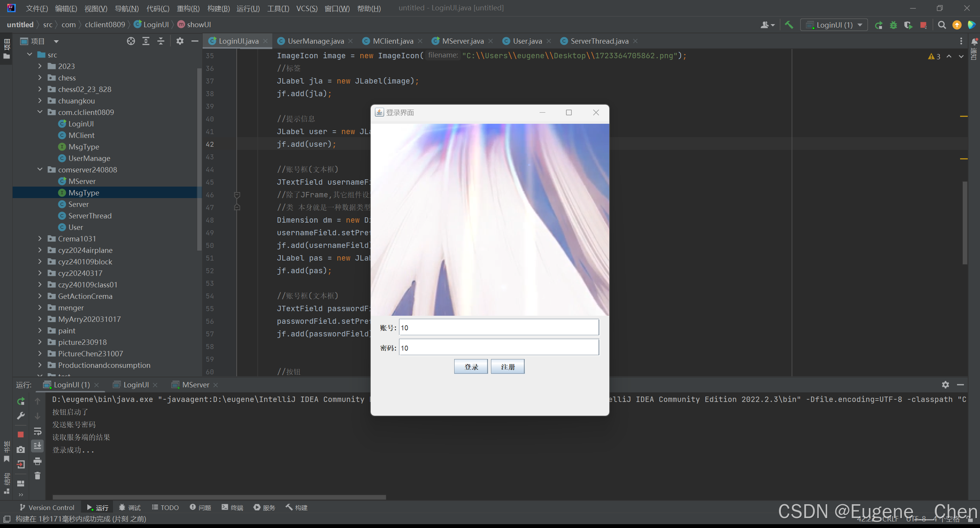Click the print icon in run panel
The width and height of the screenshot is (980, 528).
tap(37, 461)
